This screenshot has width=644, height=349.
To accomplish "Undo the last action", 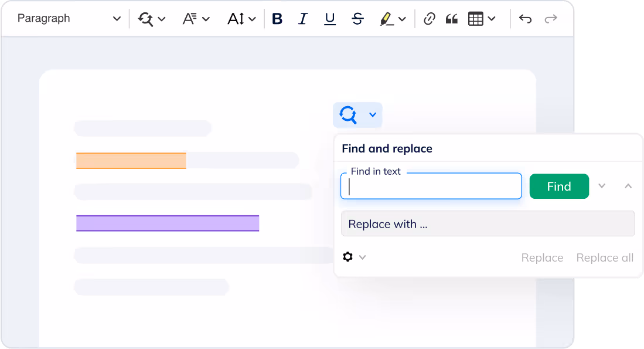I will pos(525,19).
